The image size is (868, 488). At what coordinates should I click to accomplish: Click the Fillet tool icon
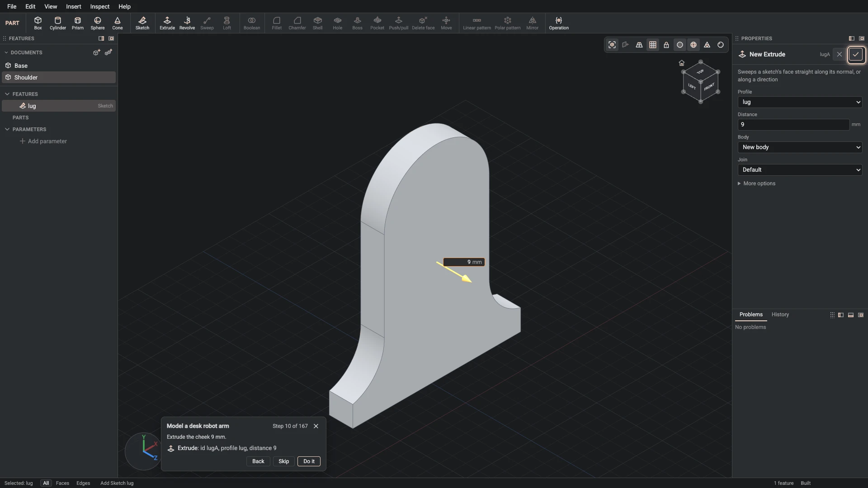click(277, 23)
